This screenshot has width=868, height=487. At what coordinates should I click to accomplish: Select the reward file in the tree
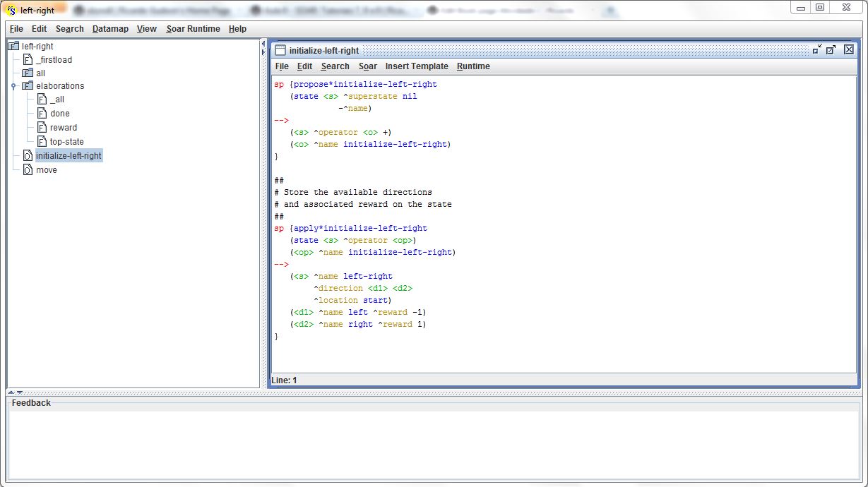click(x=63, y=128)
